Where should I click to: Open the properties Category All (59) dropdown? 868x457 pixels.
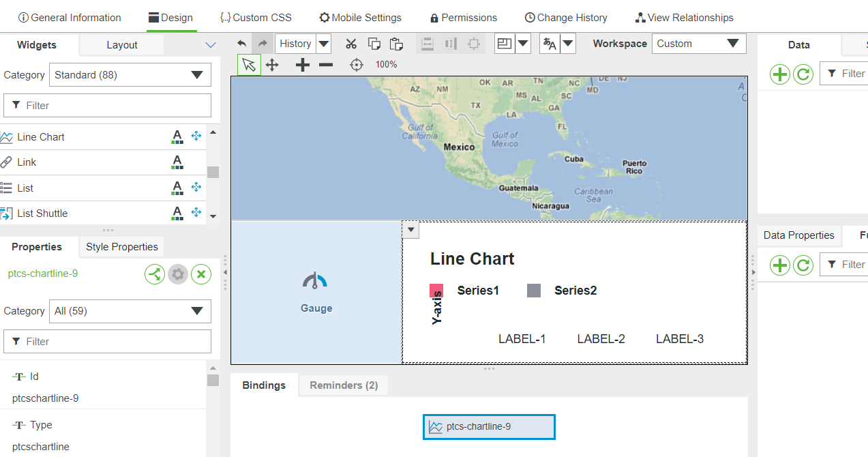pos(130,311)
